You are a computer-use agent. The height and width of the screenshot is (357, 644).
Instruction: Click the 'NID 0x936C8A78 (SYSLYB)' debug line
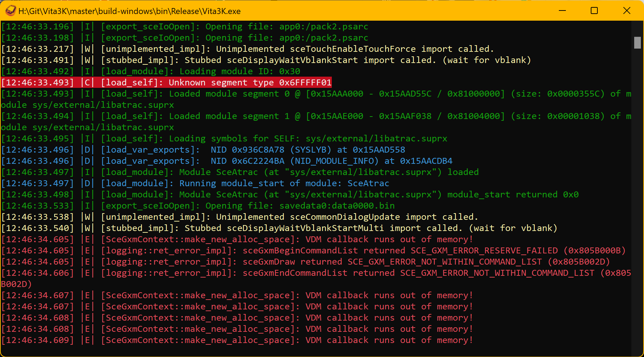203,150
